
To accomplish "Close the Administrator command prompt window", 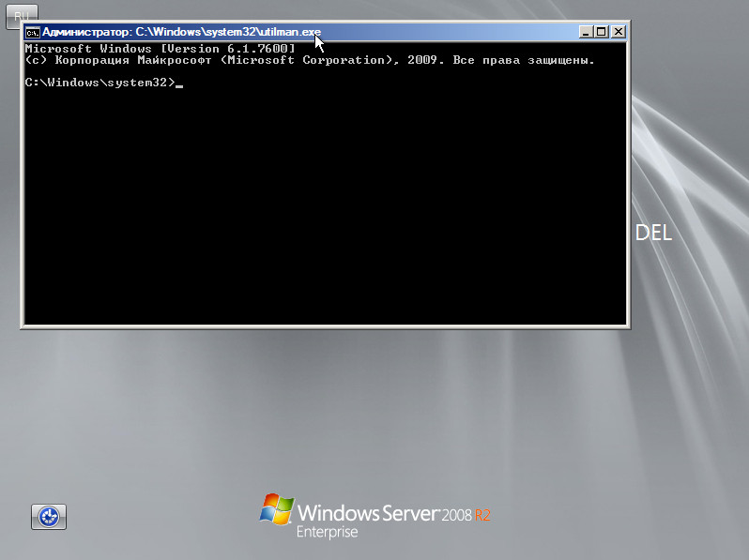I will (x=618, y=32).
